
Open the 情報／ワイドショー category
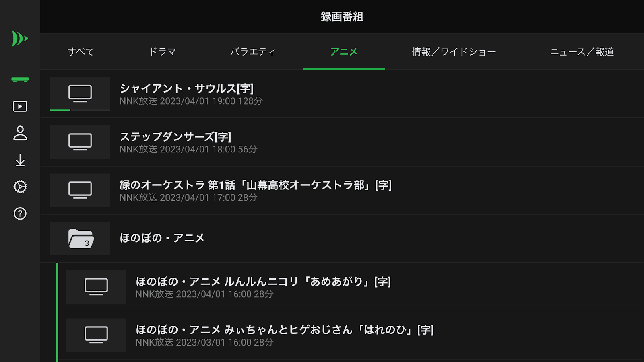[454, 52]
